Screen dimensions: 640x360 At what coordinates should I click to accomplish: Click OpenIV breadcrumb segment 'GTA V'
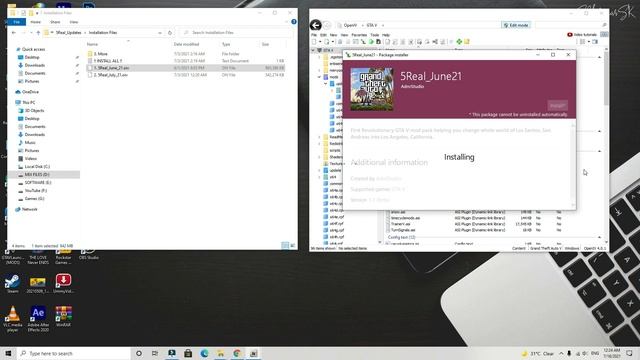coord(371,25)
